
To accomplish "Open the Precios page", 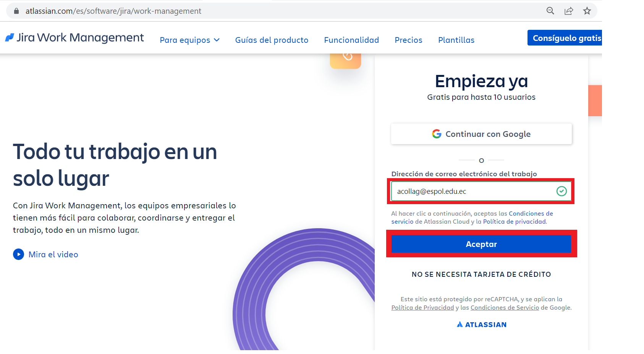I will pos(408,40).
